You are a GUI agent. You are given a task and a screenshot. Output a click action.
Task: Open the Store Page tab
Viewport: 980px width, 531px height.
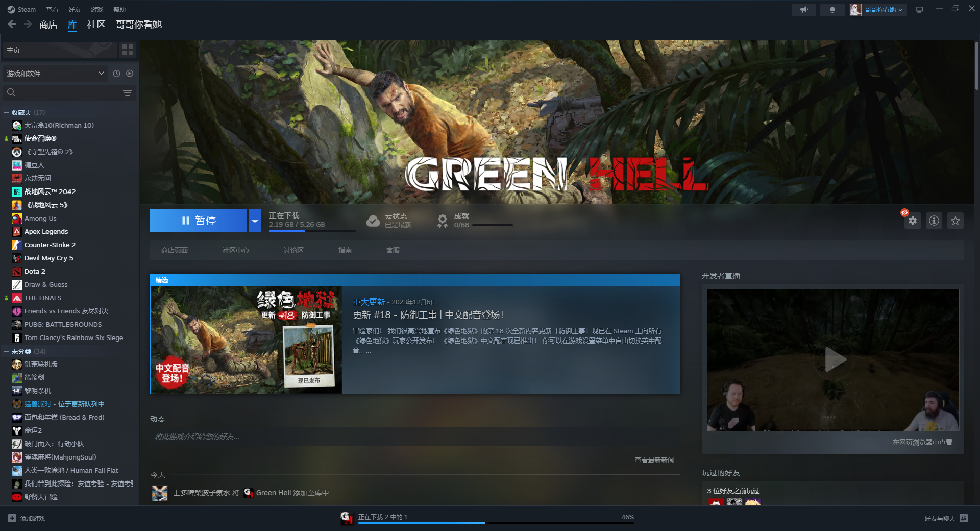pos(175,250)
